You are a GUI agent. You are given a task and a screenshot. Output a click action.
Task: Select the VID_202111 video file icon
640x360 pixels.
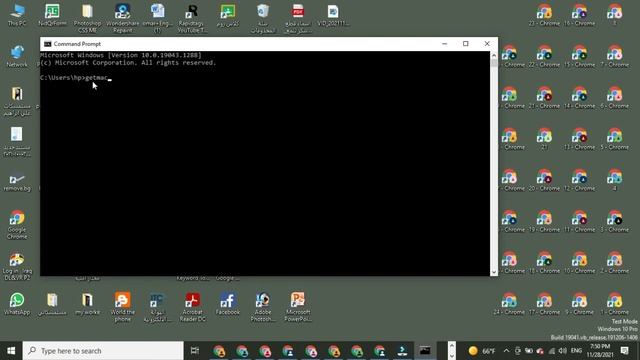[333, 16]
